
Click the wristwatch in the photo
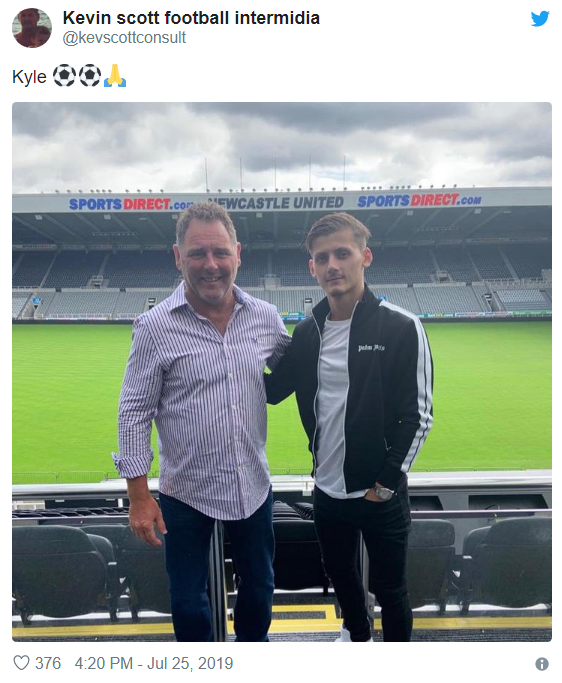tap(383, 493)
